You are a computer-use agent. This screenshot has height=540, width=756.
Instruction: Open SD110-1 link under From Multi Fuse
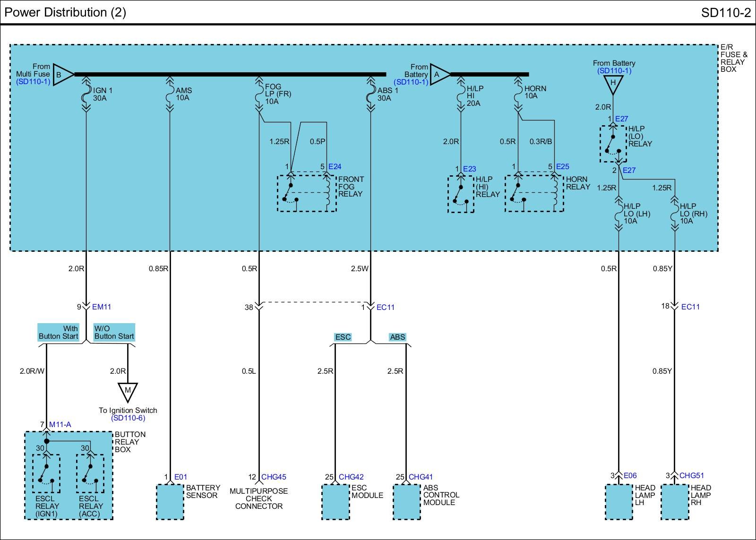[33, 82]
